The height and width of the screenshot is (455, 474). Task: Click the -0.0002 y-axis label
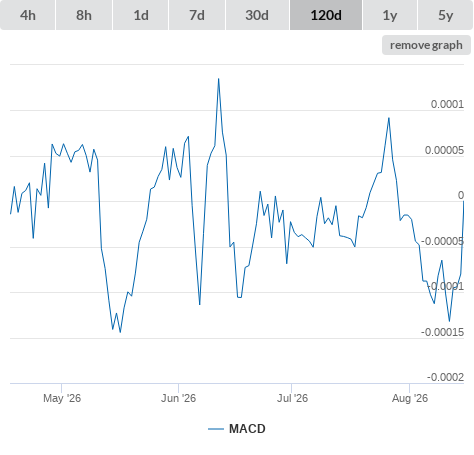tap(445, 377)
